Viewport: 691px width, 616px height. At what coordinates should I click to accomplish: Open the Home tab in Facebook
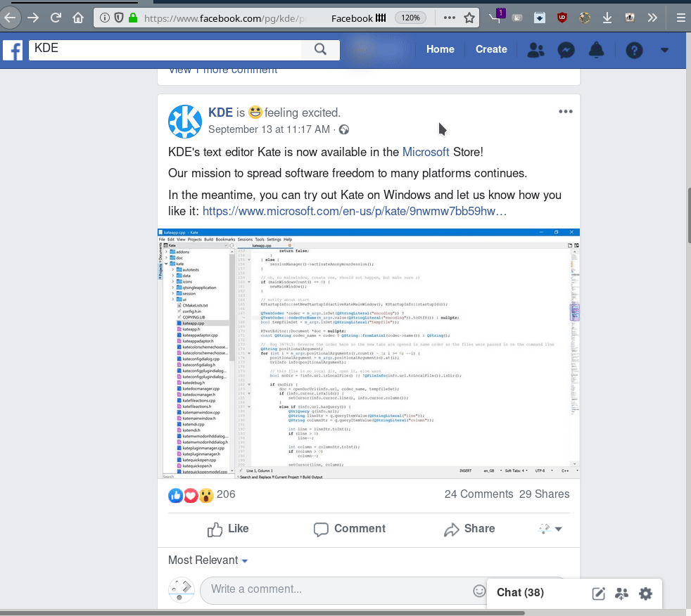click(x=440, y=49)
